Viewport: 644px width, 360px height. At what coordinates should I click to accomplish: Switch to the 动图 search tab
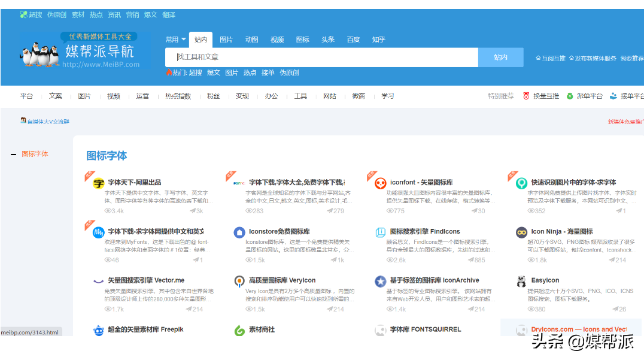[x=251, y=40]
